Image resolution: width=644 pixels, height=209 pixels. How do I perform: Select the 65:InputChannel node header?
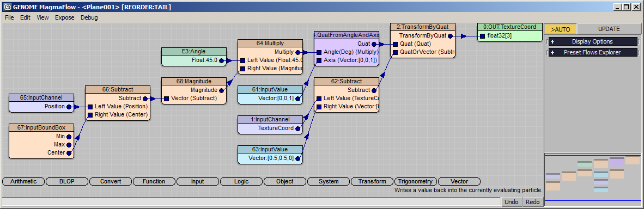pyautogui.click(x=41, y=98)
